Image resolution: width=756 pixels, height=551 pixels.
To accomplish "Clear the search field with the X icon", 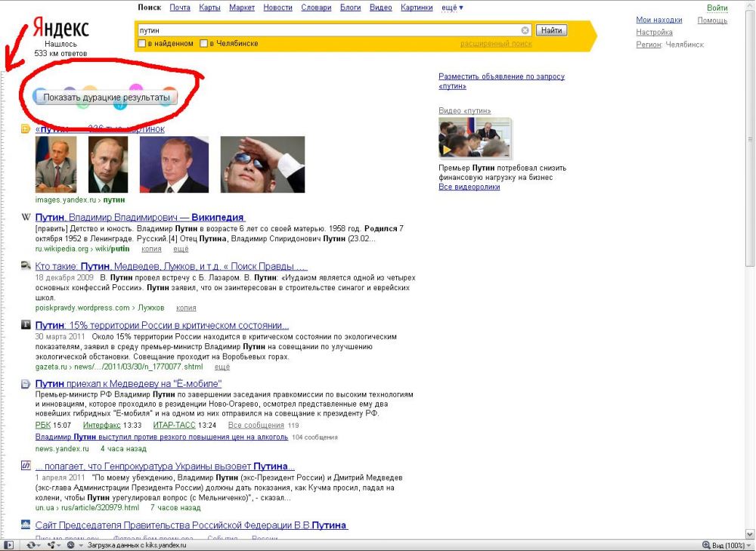I will 525,30.
